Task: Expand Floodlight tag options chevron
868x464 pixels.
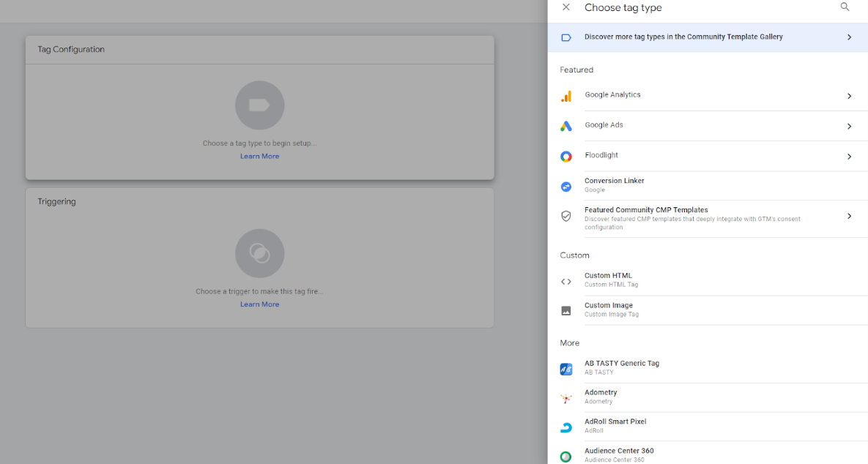Action: click(849, 157)
